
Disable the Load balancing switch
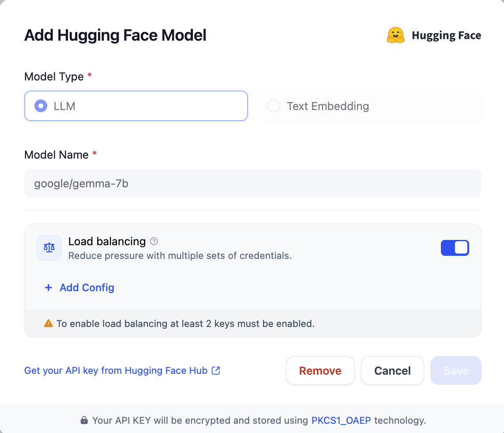coord(455,248)
